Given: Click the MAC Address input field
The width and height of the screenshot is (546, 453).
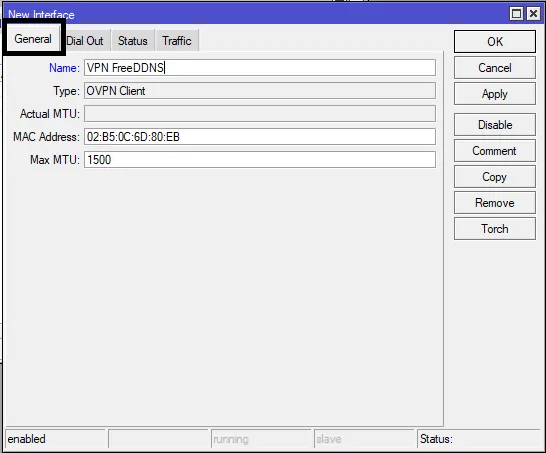Looking at the screenshot, I should [x=260, y=136].
